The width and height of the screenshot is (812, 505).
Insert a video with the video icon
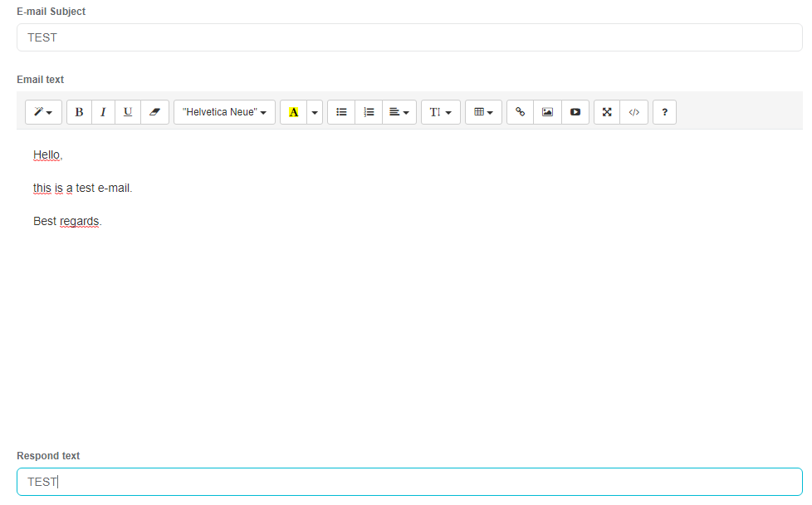(575, 112)
